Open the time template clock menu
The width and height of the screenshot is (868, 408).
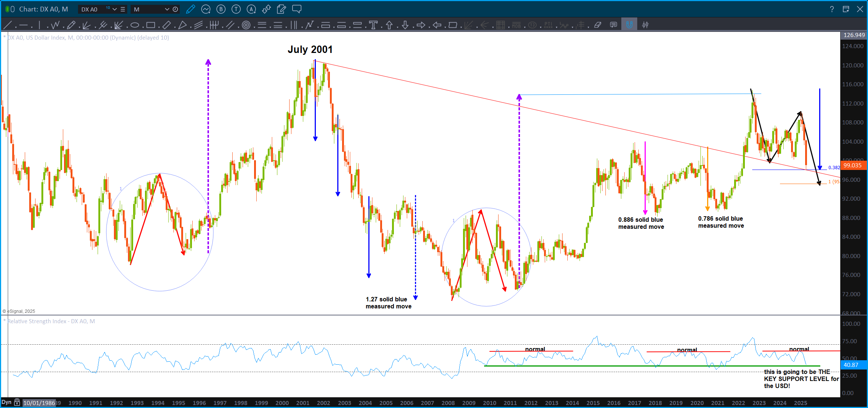(175, 9)
